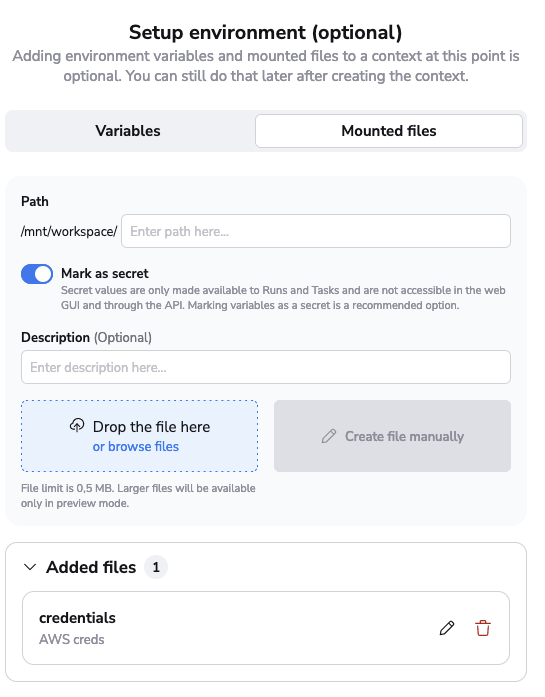Edit the credentials file with pencil icon

click(447, 628)
